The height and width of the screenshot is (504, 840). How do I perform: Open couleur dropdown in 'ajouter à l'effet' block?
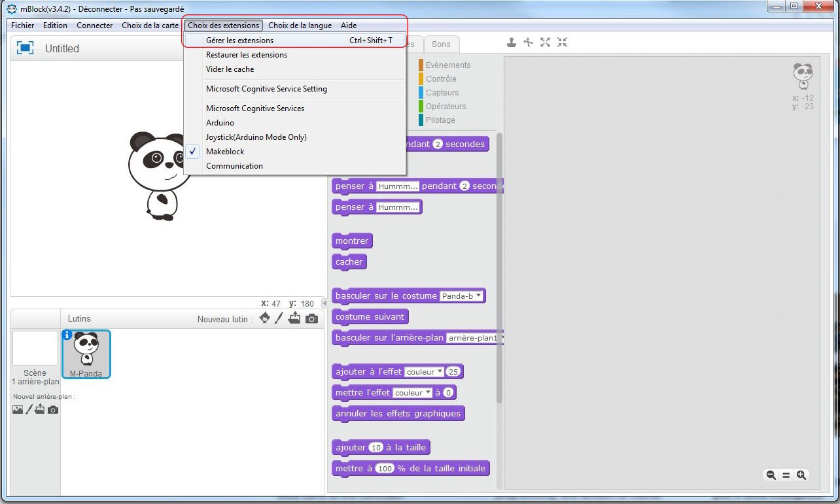tap(440, 371)
